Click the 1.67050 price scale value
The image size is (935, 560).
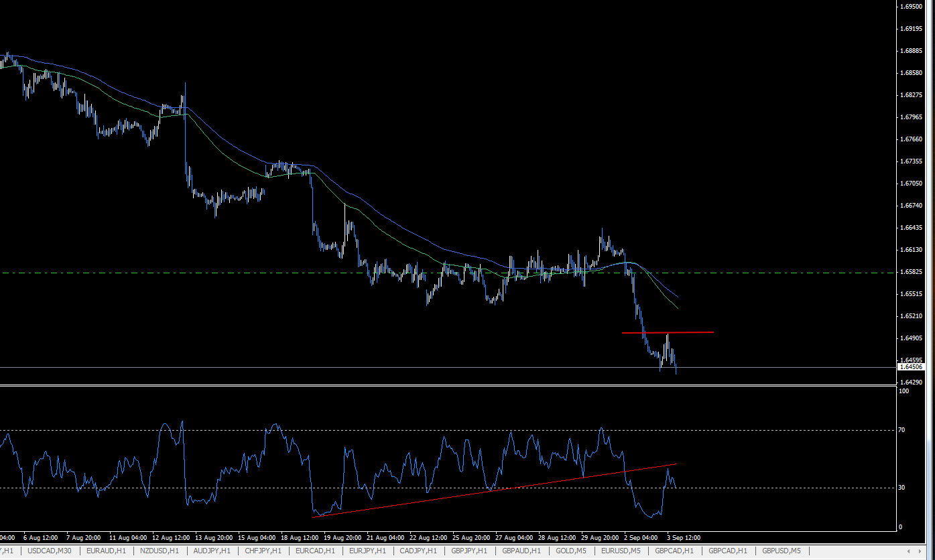coord(910,184)
